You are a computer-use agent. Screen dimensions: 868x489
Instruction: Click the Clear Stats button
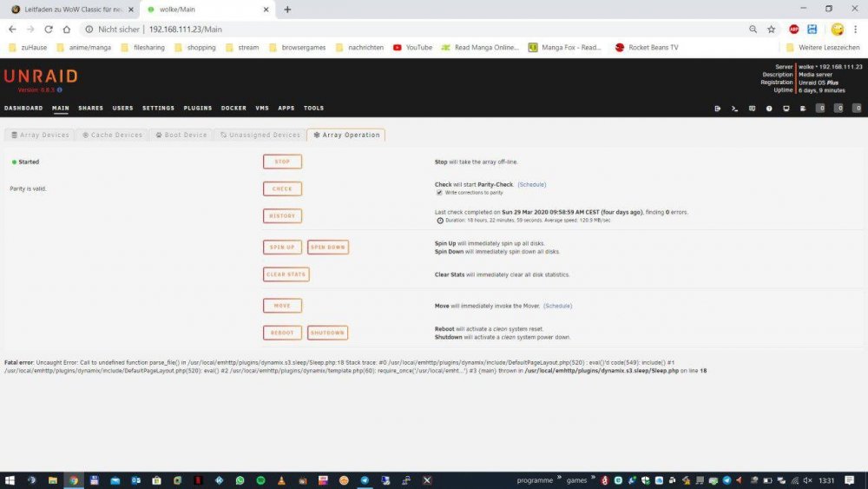tap(286, 274)
